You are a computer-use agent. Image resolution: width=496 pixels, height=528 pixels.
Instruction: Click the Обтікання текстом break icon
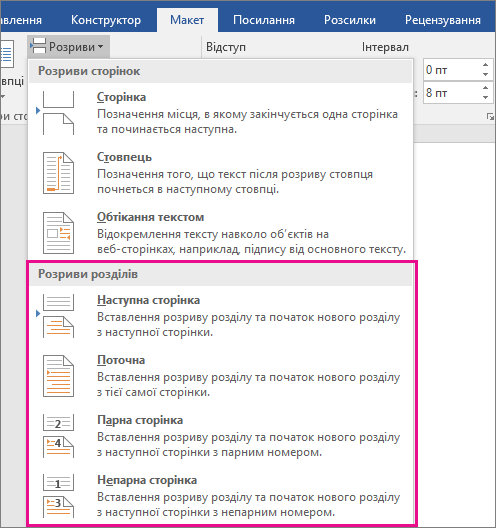pyautogui.click(x=58, y=233)
